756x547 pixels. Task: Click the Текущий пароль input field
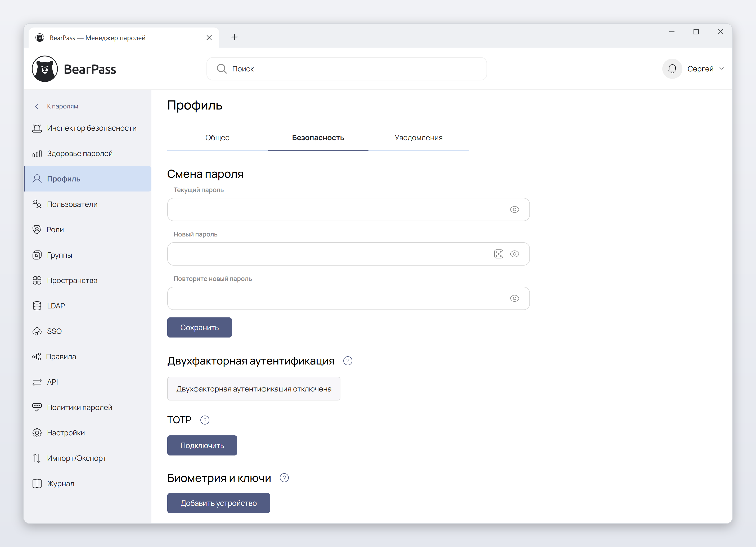[x=348, y=209]
